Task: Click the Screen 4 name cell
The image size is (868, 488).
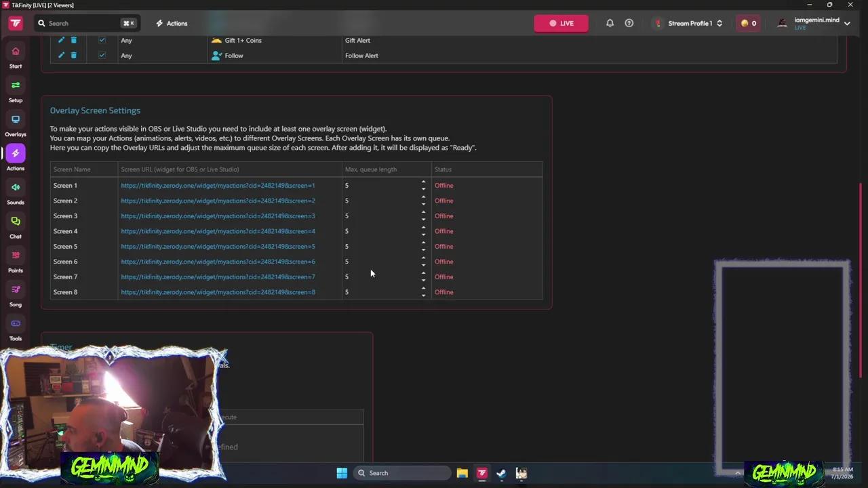Action: click(x=65, y=231)
